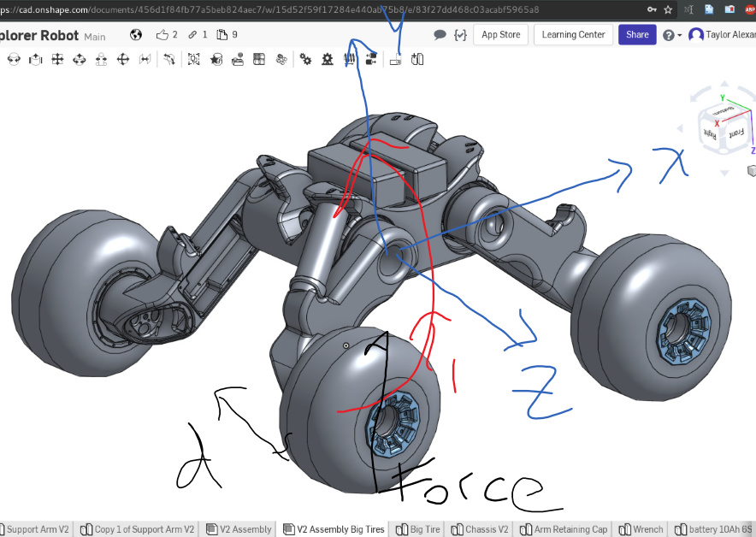Click the view cube Front face
Viewport: 756px width, 537px height.
pos(735,133)
